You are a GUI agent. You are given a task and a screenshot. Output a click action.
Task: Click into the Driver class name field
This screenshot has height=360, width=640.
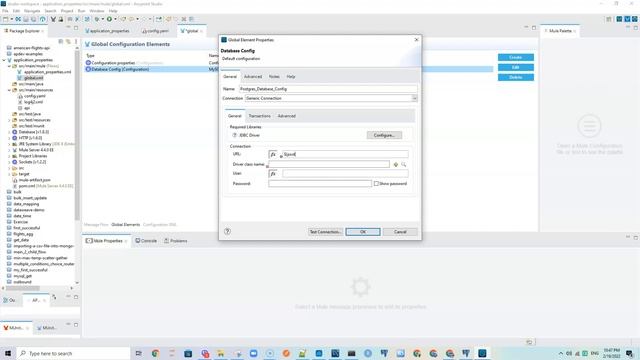[x=329, y=164]
